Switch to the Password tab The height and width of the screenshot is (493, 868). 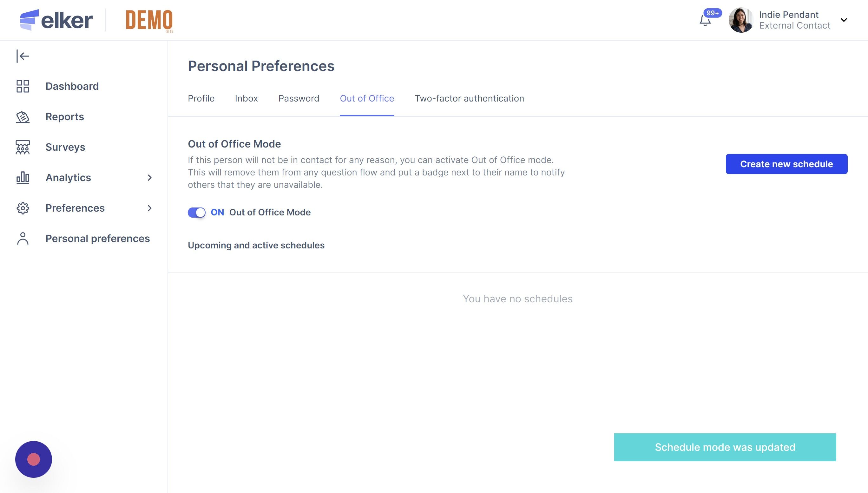point(299,99)
